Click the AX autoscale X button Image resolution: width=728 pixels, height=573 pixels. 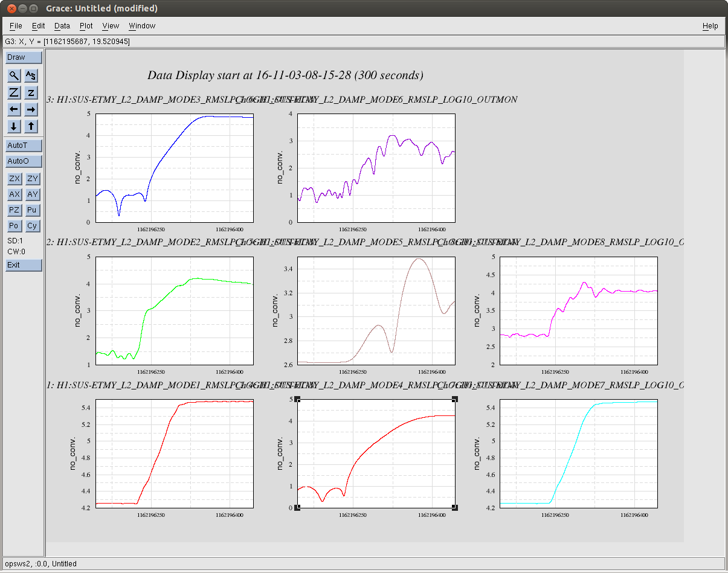click(x=14, y=194)
